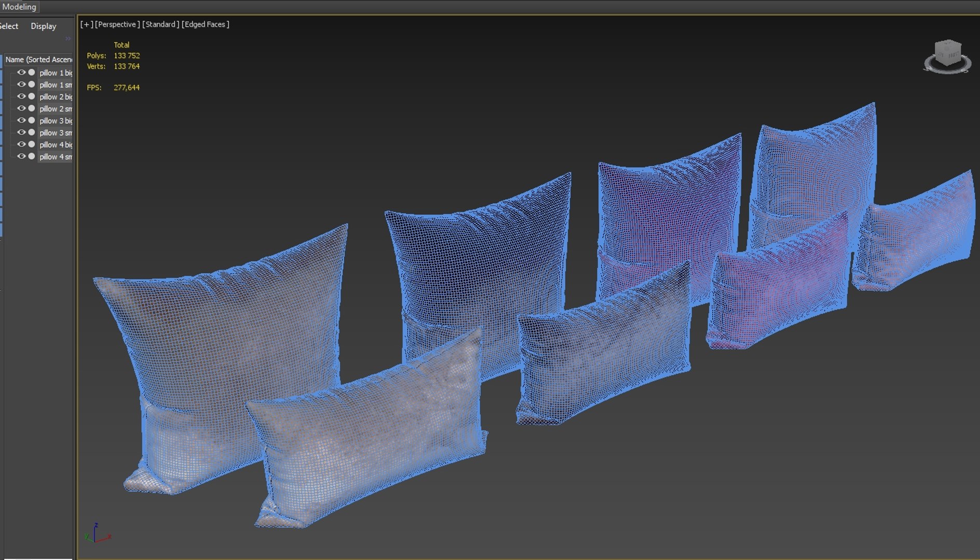Toggle the pillow 1 small eye icon
Image resolution: width=980 pixels, height=560 pixels.
21,85
